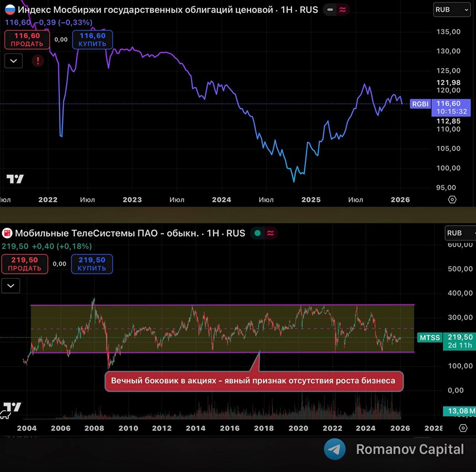This screenshot has height=472, width=476.
Task: Click the 2020 label on MTSS time axis
Action: [298, 428]
